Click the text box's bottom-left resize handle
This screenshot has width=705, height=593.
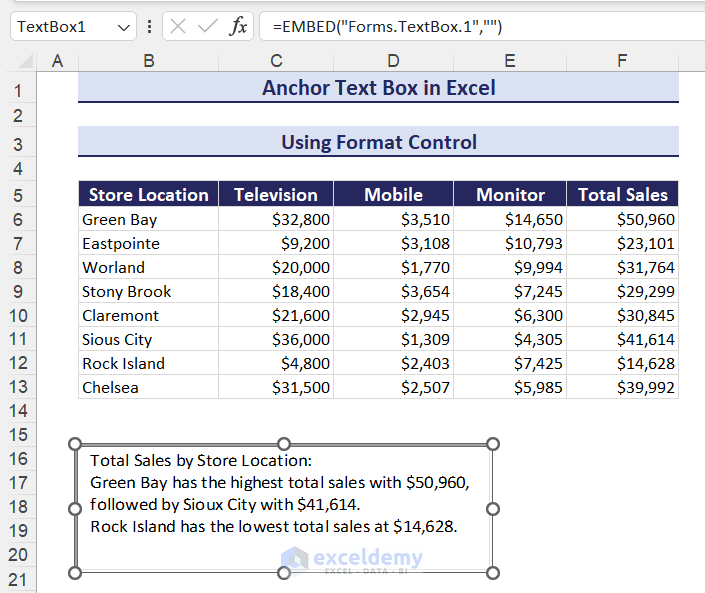pos(75,573)
